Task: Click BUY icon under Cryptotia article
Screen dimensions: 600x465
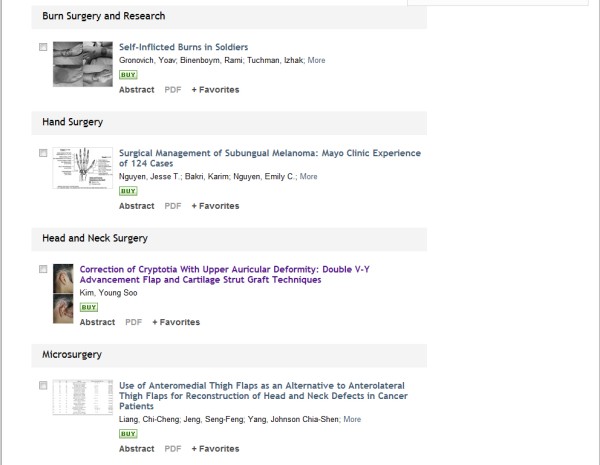Action: 88,307
